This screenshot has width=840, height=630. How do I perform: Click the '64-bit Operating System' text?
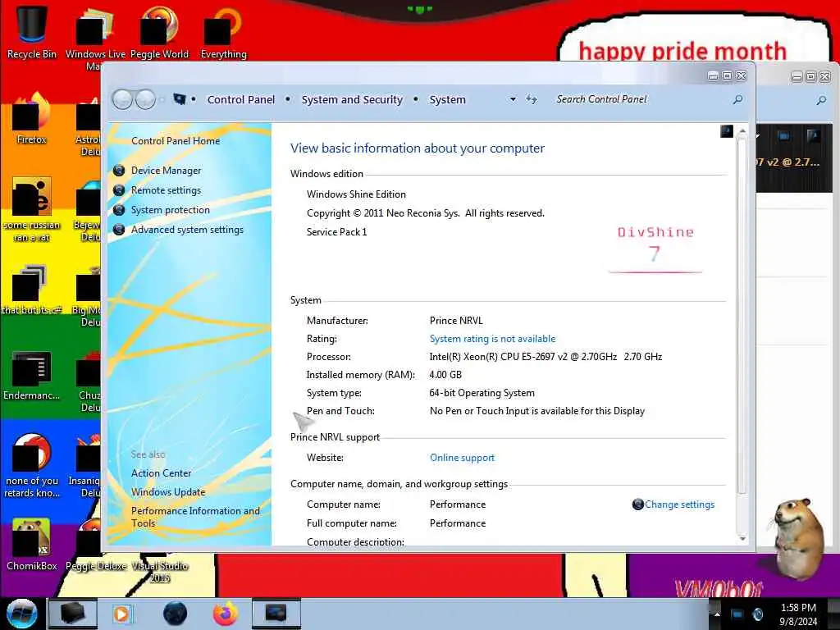coord(482,393)
